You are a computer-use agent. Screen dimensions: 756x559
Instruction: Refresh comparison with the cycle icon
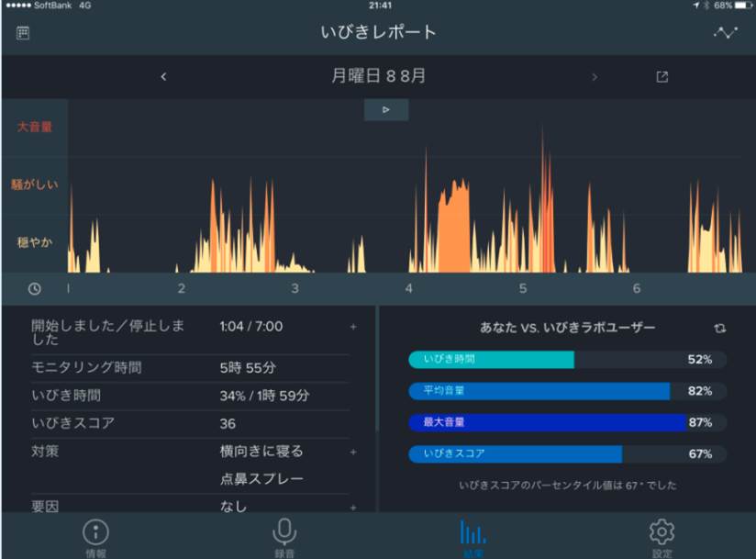click(x=719, y=328)
